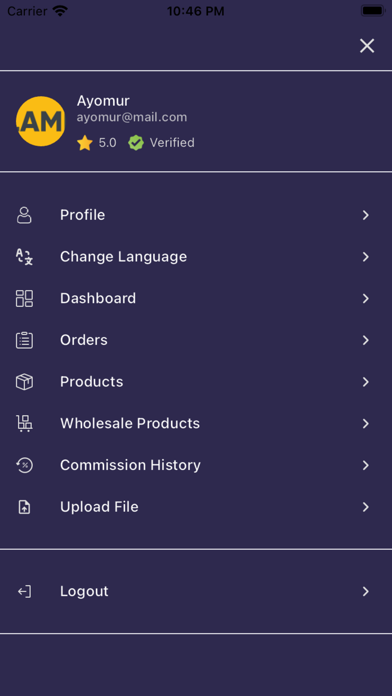The width and height of the screenshot is (392, 696).
Task: Tap the Verified status text
Action: (172, 143)
